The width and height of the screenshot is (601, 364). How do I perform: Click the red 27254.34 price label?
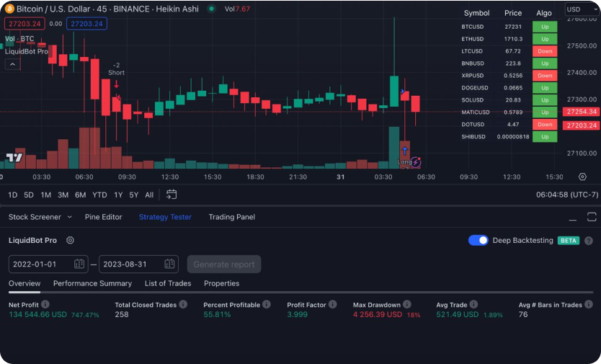pyautogui.click(x=581, y=112)
